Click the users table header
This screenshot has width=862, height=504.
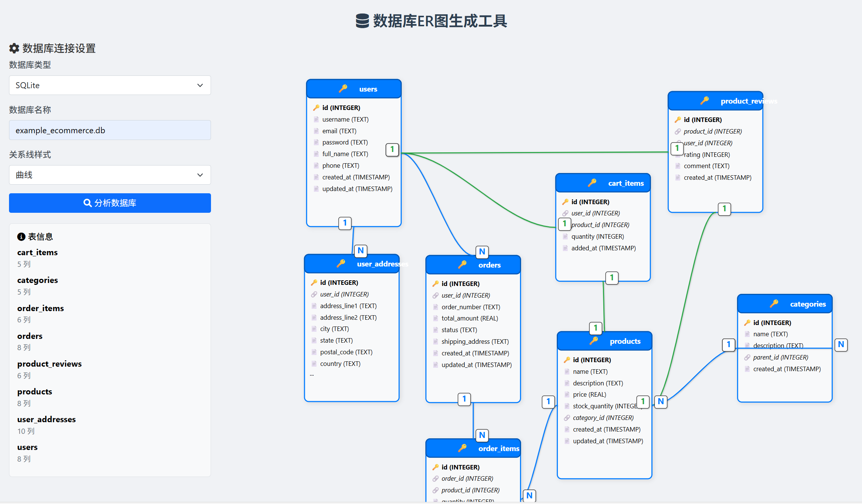click(354, 89)
